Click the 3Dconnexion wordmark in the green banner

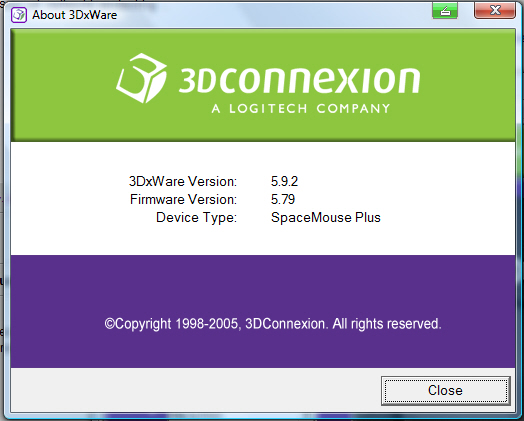(x=299, y=80)
